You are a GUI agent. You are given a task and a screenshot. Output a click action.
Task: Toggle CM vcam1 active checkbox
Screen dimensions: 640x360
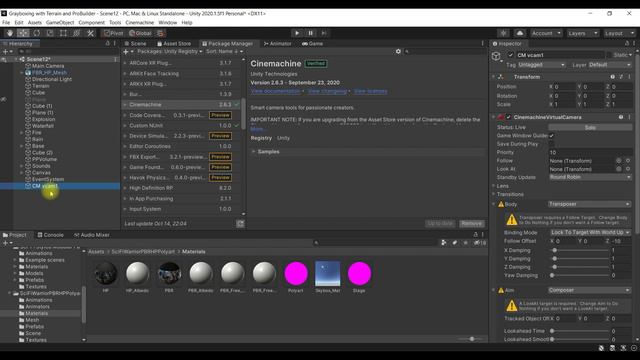[x=511, y=55]
